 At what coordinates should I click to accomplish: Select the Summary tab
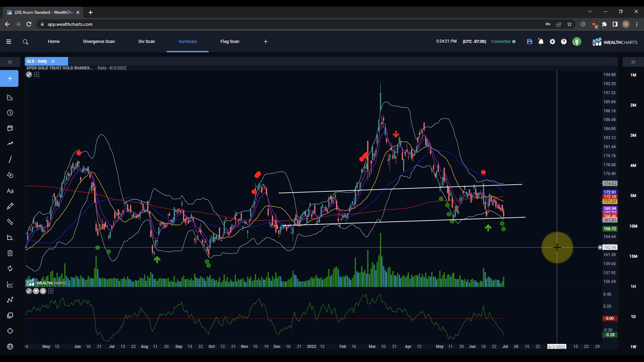[x=187, y=42]
